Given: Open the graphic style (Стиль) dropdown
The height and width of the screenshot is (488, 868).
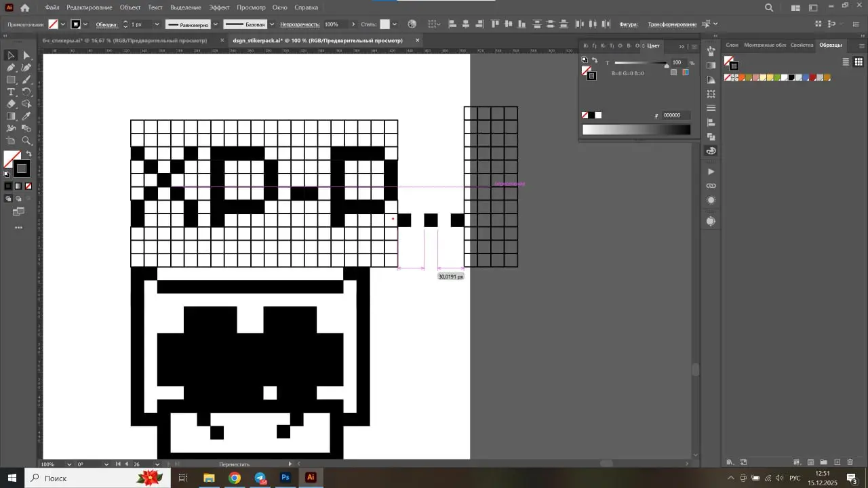Looking at the screenshot, I should click(396, 24).
